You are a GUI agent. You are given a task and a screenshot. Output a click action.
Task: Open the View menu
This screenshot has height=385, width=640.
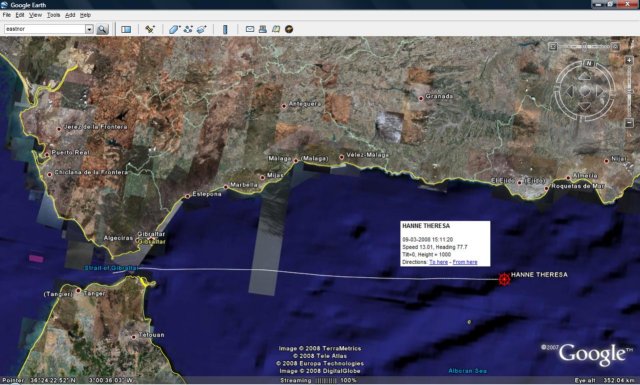(x=35, y=15)
